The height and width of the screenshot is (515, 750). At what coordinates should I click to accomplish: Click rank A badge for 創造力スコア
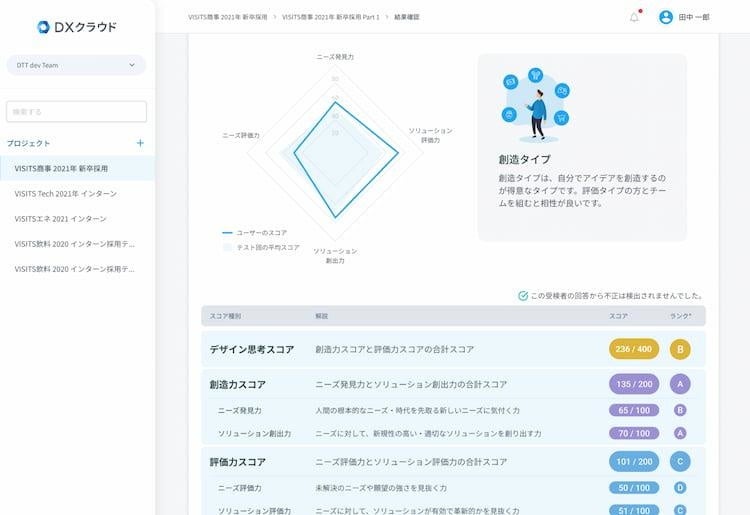click(x=680, y=384)
